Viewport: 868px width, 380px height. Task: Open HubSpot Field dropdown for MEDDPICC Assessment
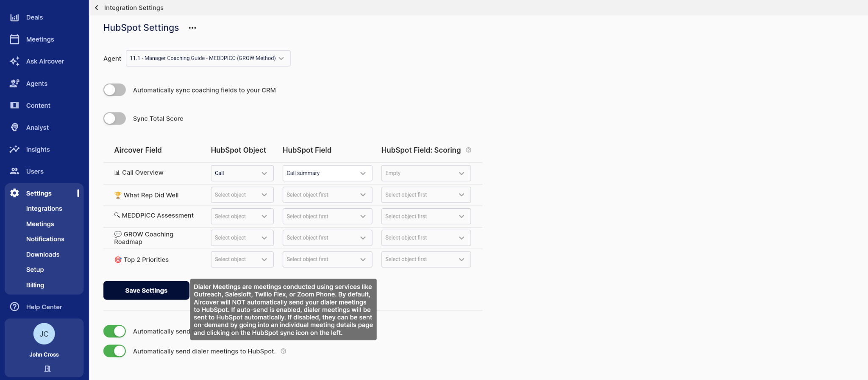click(x=327, y=216)
